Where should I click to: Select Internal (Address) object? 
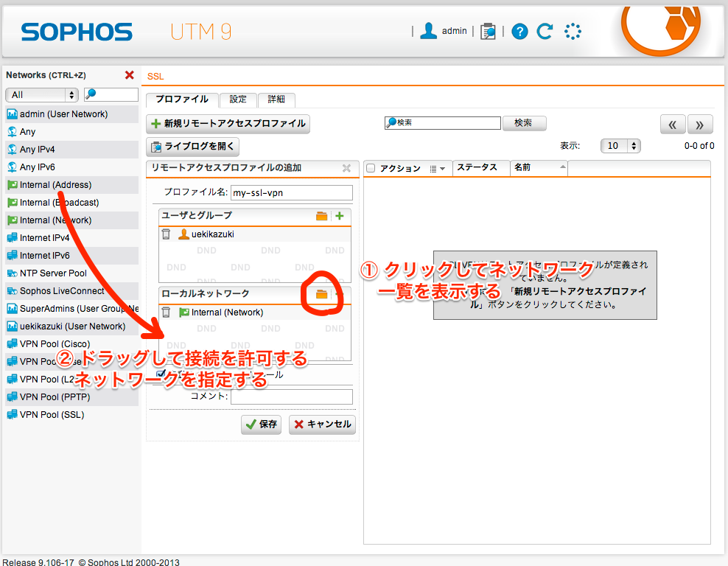click(72, 185)
